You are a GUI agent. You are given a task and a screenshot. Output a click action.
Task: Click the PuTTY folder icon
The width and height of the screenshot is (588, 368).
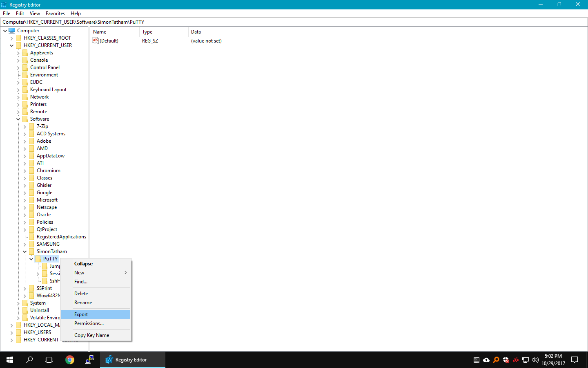(38, 259)
